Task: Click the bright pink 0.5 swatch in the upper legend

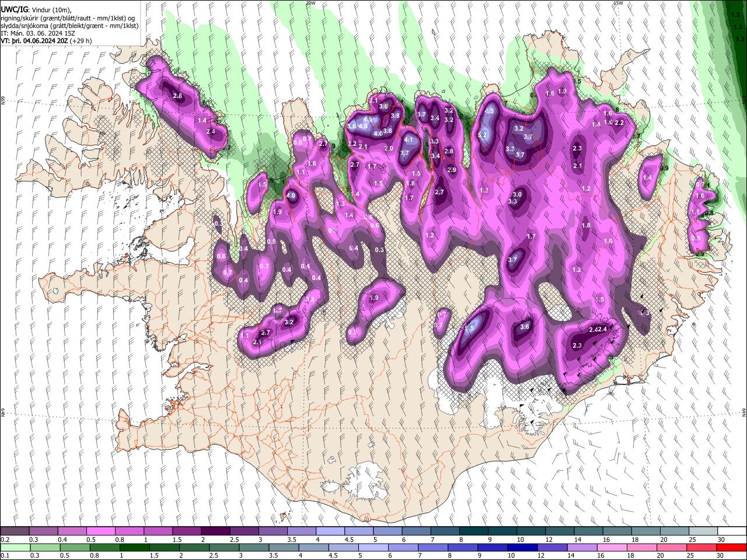Action: (x=101, y=531)
